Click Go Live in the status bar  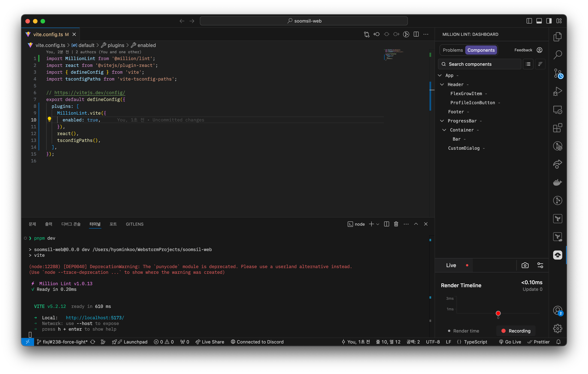coord(510,342)
